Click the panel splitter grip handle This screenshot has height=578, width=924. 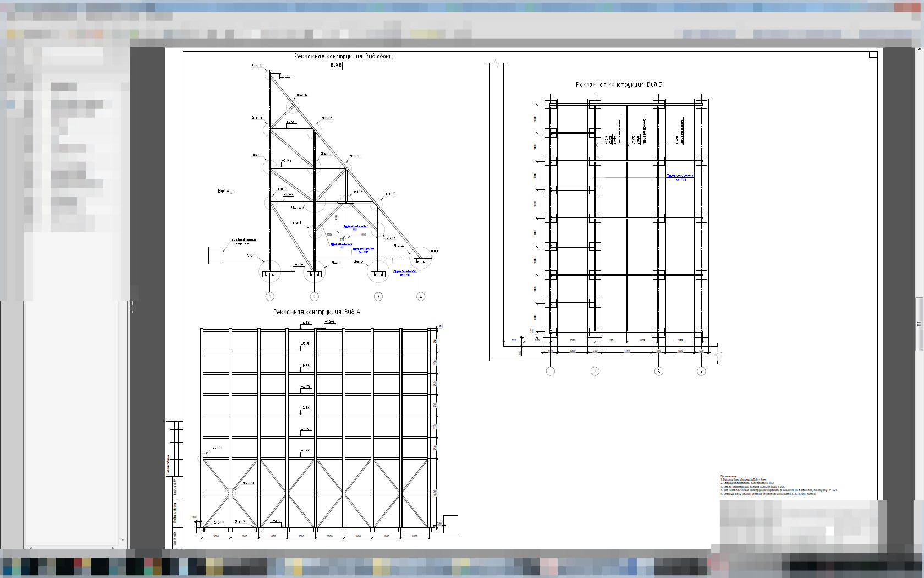click(131, 307)
